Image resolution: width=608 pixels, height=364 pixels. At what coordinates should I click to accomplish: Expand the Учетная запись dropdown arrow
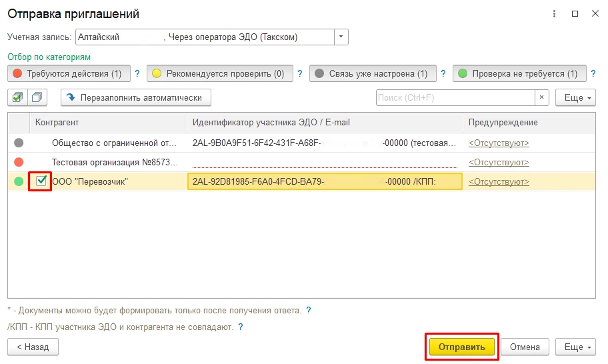(x=341, y=37)
